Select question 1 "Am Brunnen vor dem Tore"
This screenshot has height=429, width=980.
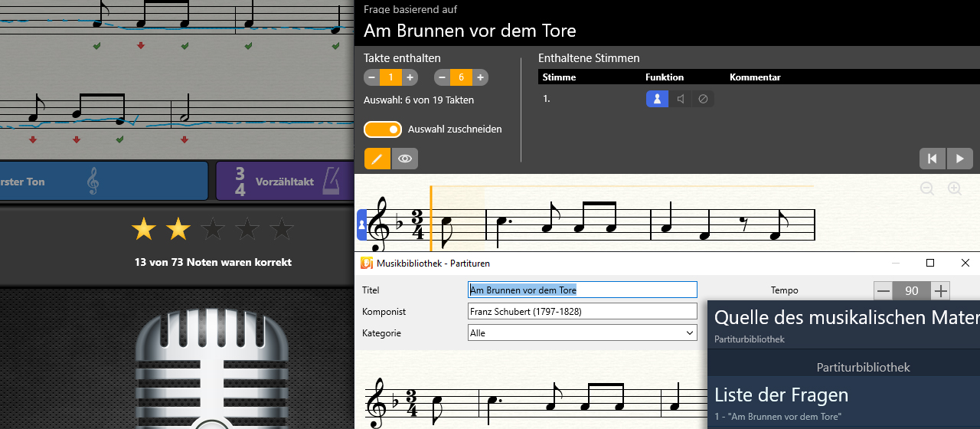[778, 416]
